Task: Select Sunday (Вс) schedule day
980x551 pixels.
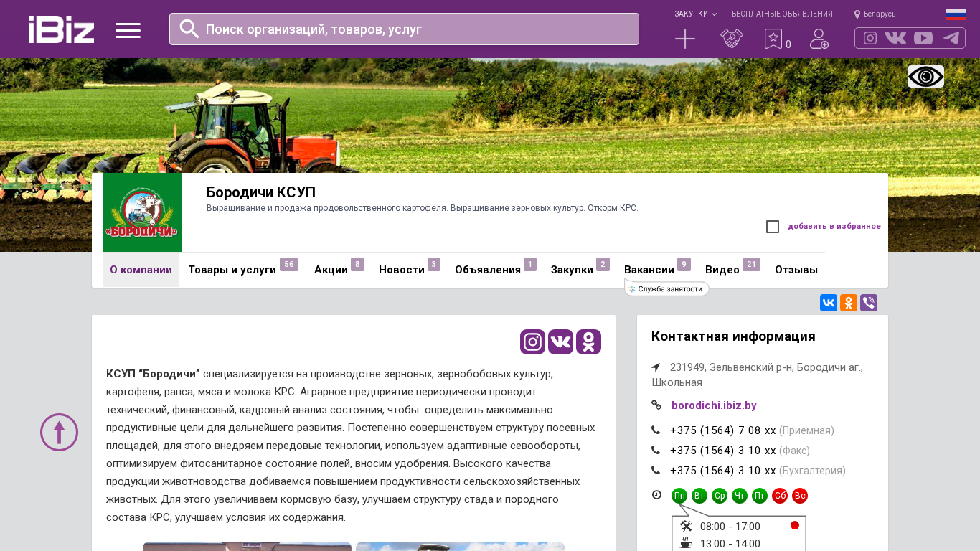Action: [800, 496]
